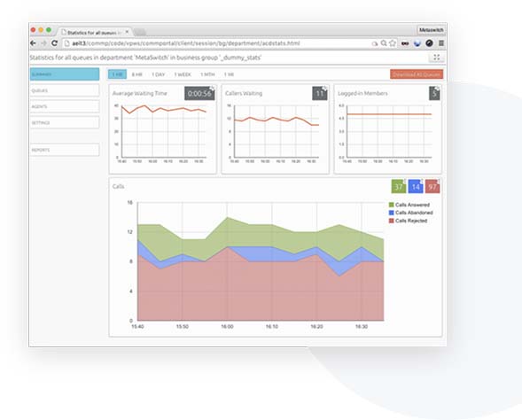Image resolution: width=522 pixels, height=420 pixels.
Task: Click the Metaswitch profile button
Action: [x=431, y=30]
